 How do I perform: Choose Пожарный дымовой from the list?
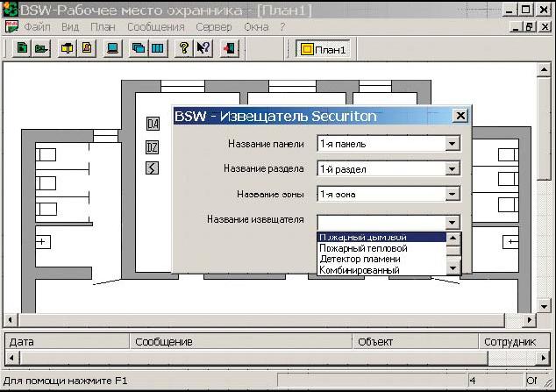[381, 237]
